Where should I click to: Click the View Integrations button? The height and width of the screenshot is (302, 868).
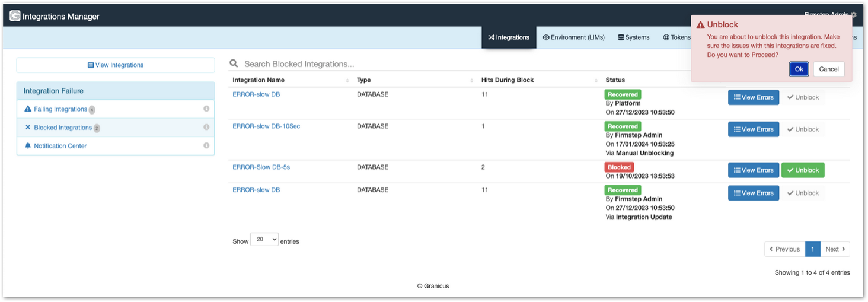[116, 65]
